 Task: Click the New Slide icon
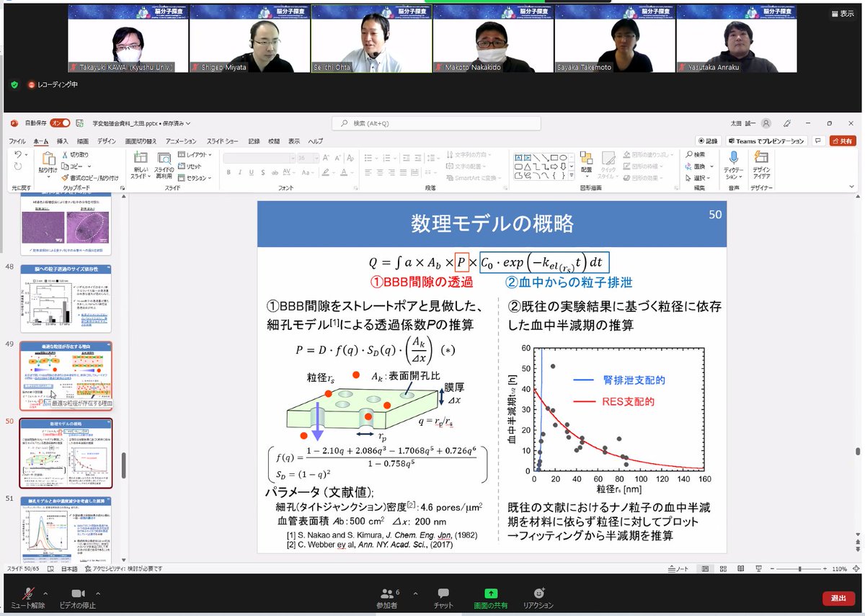(x=140, y=157)
